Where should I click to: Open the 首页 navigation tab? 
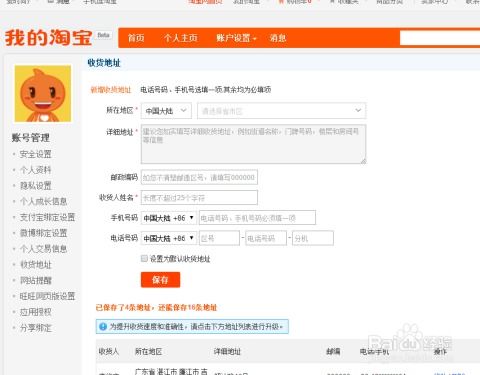(136, 38)
